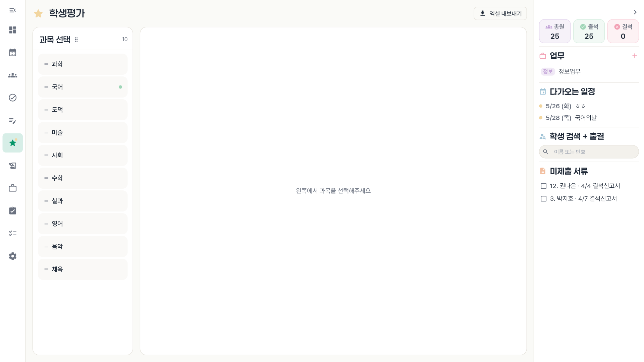Click the subject count 10 label
Viewport: 644px width, 362px height.
[125, 40]
